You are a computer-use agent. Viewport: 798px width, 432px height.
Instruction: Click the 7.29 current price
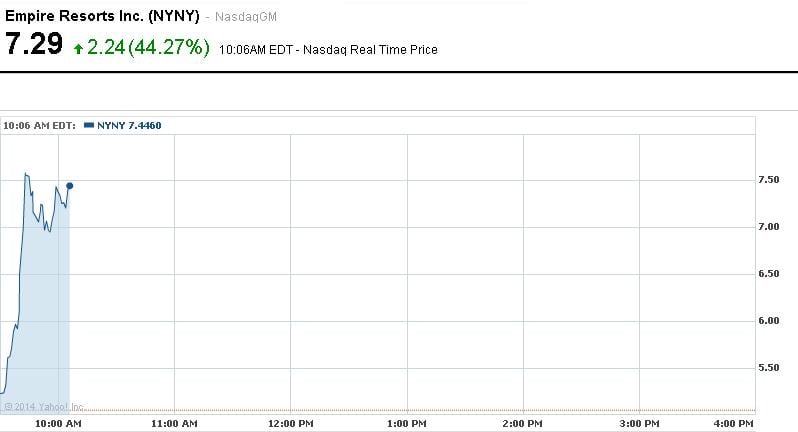34,46
